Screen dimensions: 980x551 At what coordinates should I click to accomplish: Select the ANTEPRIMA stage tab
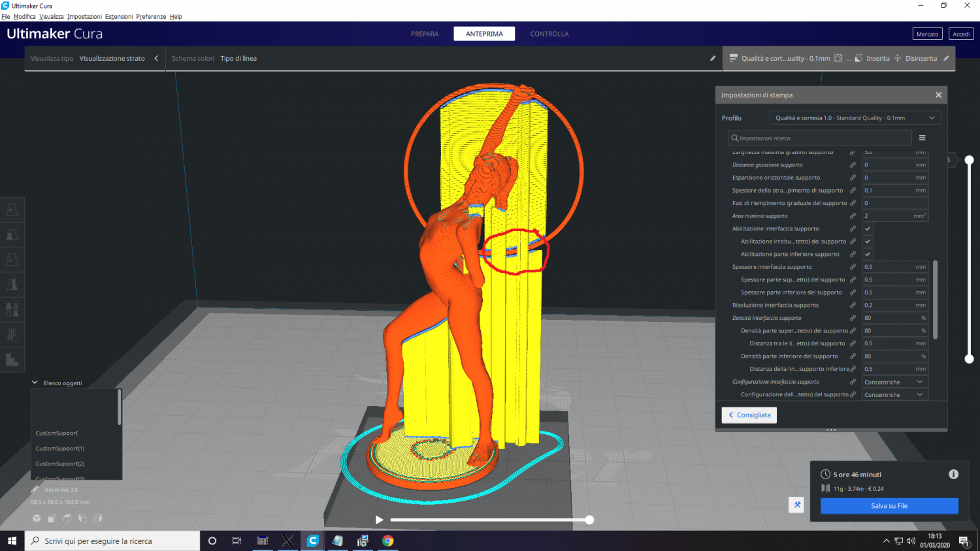pos(484,34)
